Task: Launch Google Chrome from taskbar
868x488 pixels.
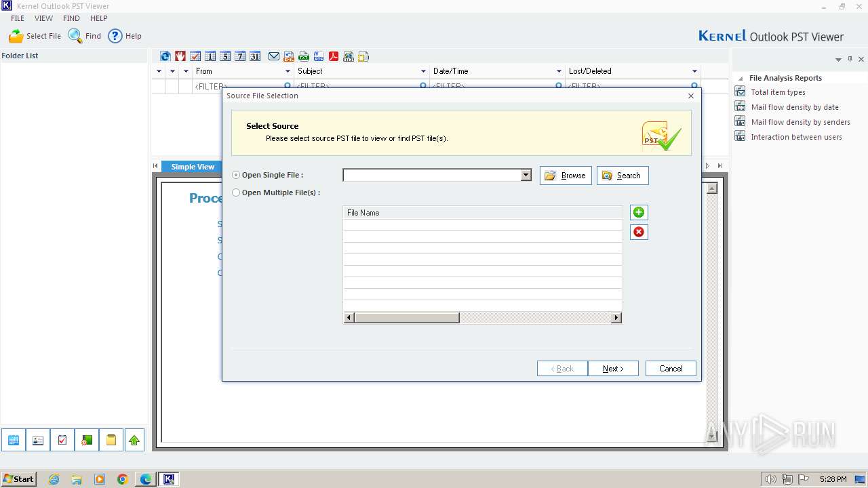Action: [x=123, y=479]
